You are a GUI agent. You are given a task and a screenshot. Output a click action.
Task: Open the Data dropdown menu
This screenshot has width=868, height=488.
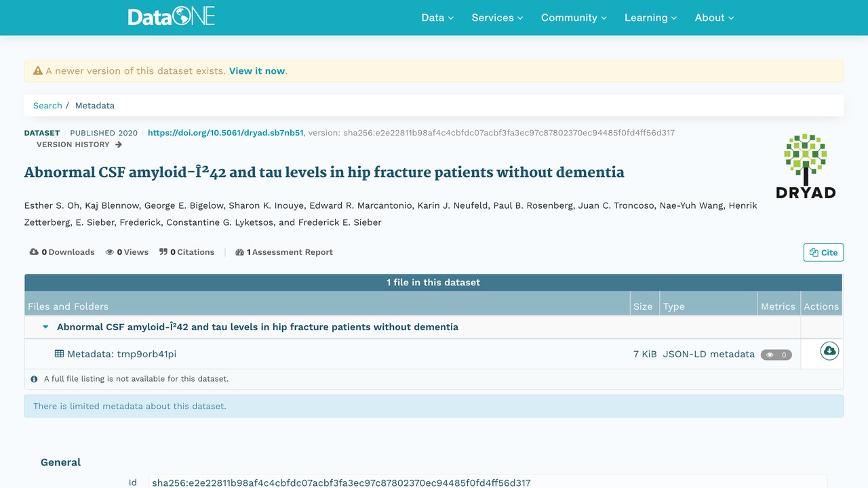tap(437, 18)
